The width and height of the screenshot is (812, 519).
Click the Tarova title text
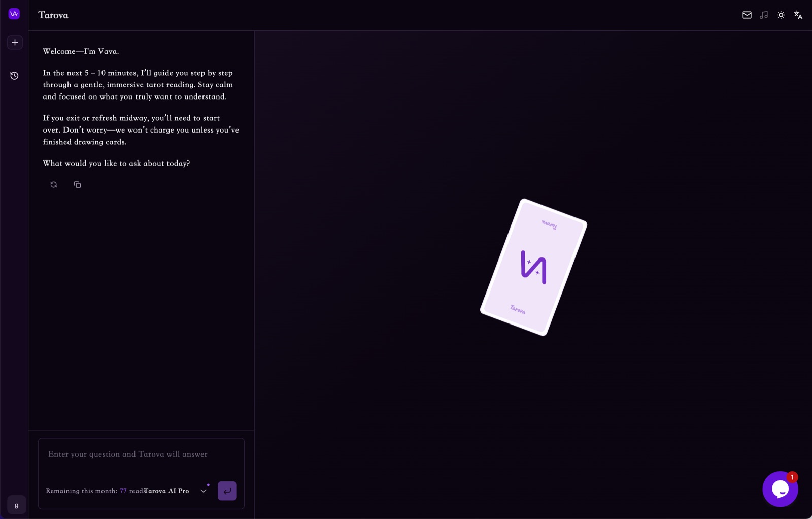click(x=53, y=15)
